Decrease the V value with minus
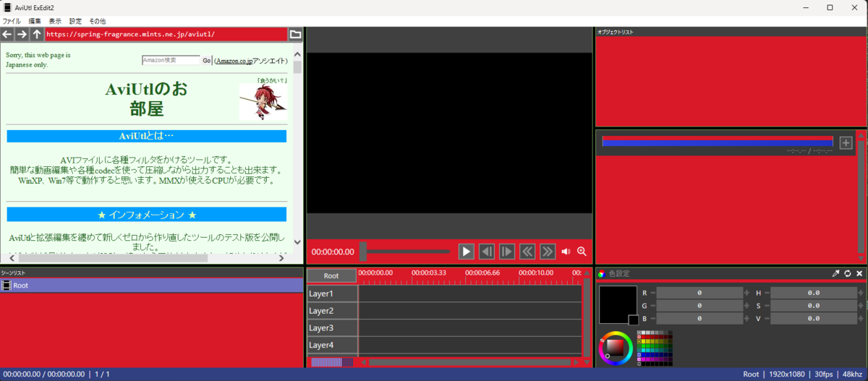Screen dimensions: 868x381 click(767, 319)
